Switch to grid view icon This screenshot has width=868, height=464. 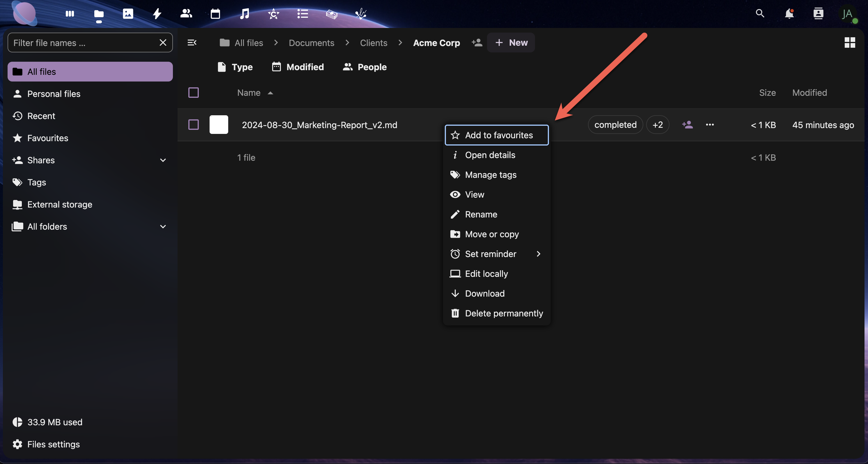click(x=849, y=42)
